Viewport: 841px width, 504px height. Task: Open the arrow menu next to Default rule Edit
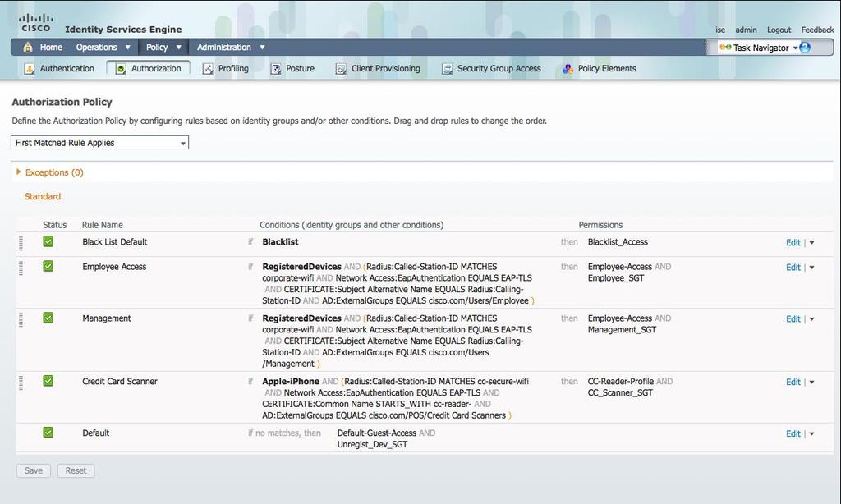(812, 433)
